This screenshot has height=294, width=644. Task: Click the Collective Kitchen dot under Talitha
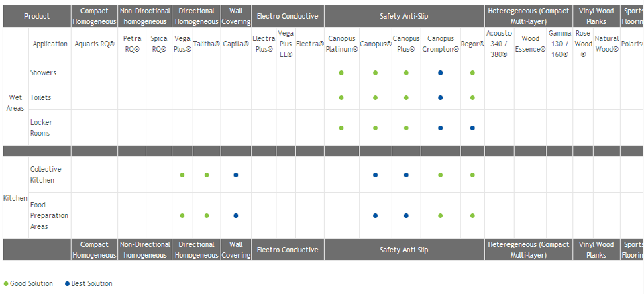207,175
